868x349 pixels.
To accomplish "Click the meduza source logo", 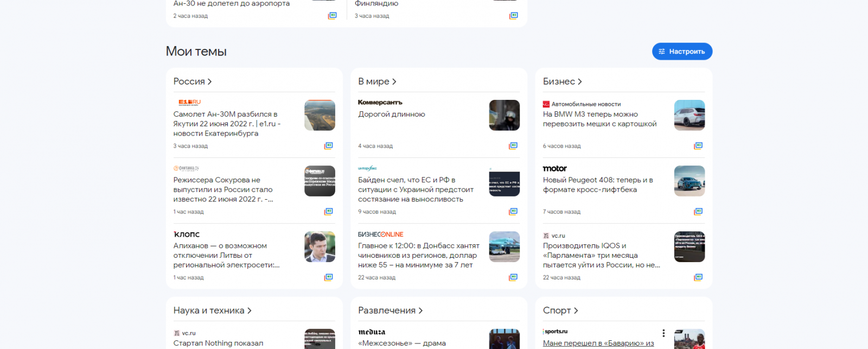I will (x=372, y=332).
